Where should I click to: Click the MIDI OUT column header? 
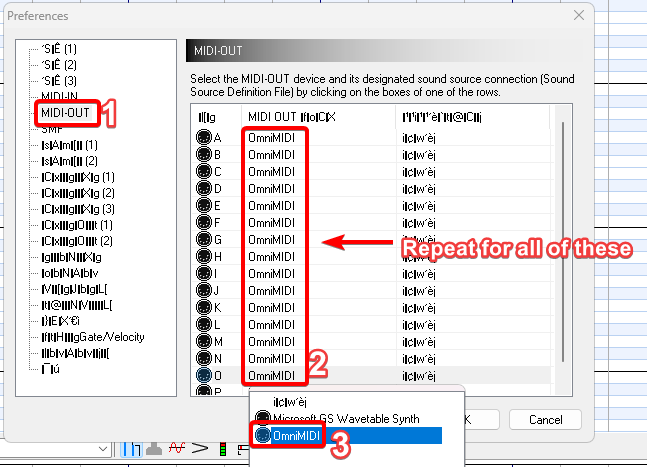[290, 118]
